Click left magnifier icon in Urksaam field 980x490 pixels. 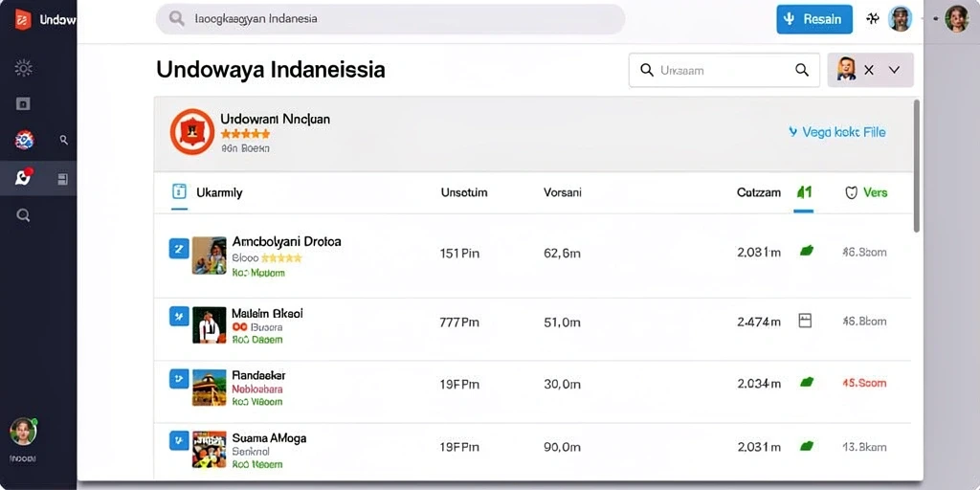(x=647, y=70)
